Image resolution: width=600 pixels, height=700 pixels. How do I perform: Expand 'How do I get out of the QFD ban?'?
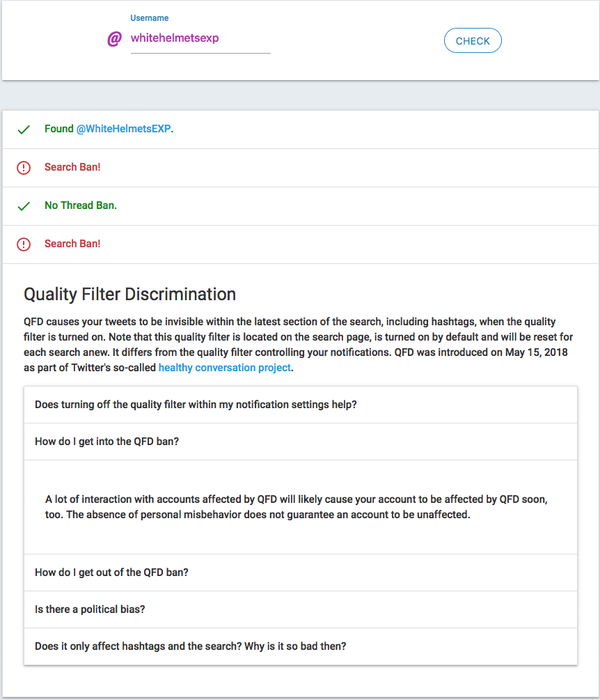(300, 573)
